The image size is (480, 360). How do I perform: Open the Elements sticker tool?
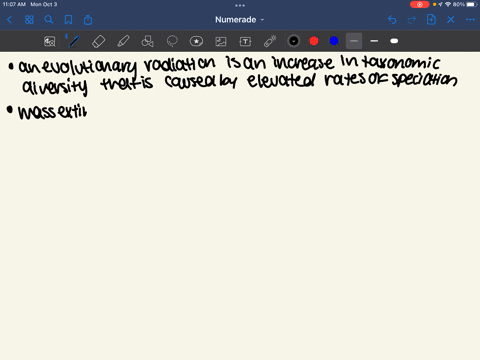coord(196,41)
